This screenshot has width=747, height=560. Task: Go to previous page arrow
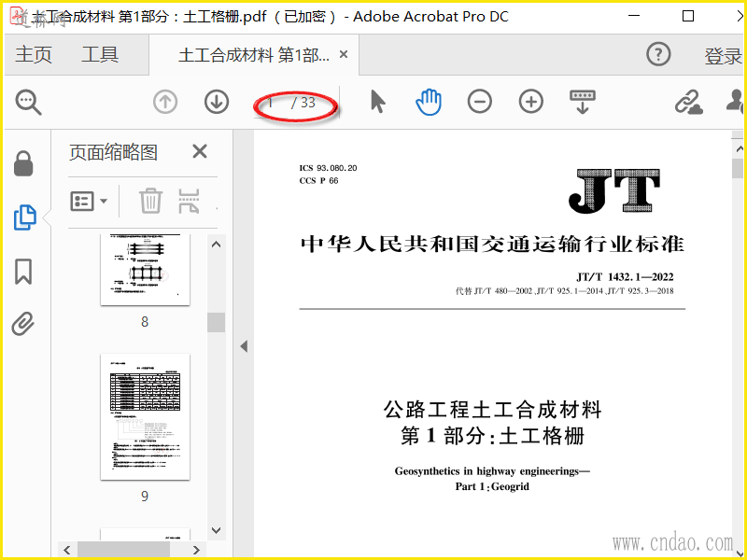tap(165, 102)
